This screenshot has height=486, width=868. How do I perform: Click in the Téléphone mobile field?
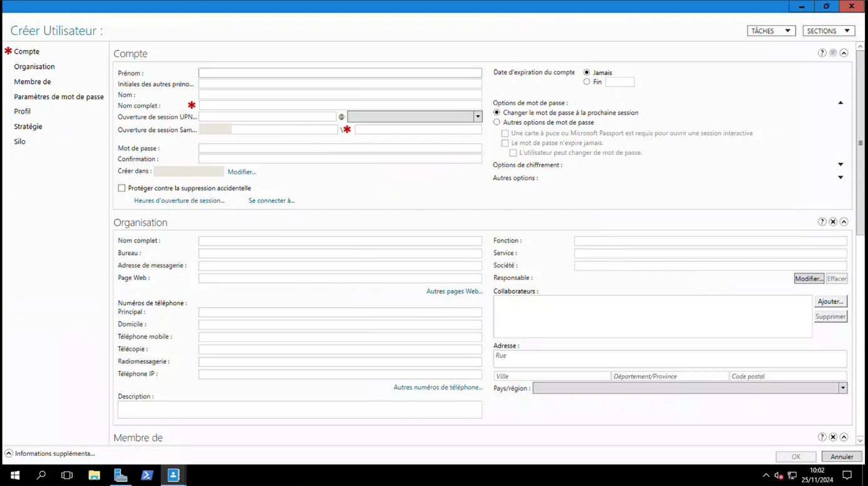(x=340, y=337)
